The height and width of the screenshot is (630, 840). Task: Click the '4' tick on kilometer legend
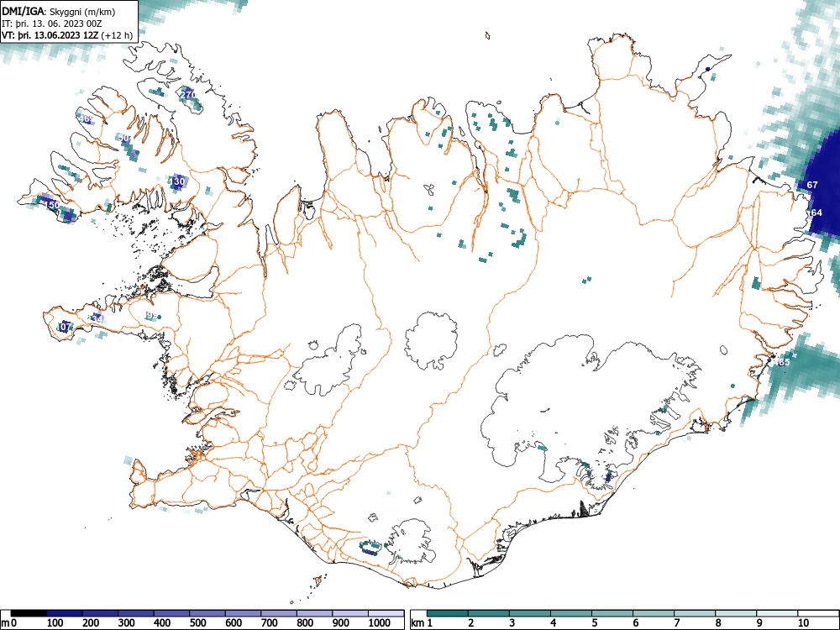(554, 623)
